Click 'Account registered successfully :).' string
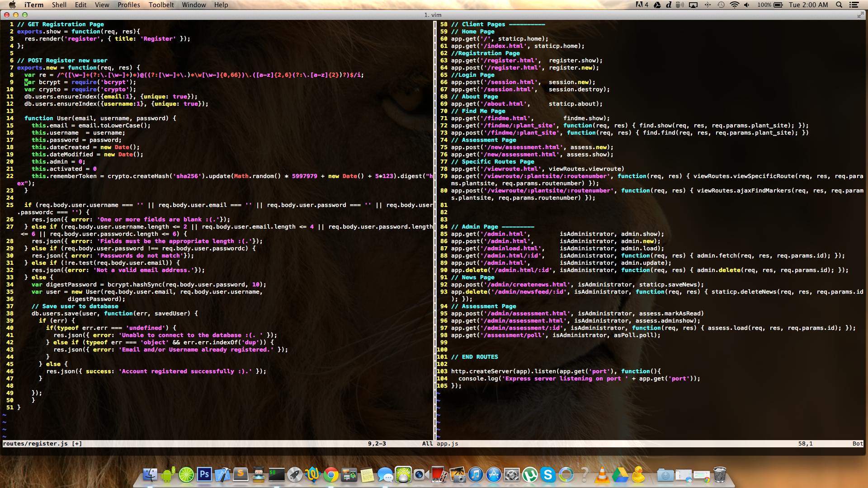868x488 pixels. point(185,371)
